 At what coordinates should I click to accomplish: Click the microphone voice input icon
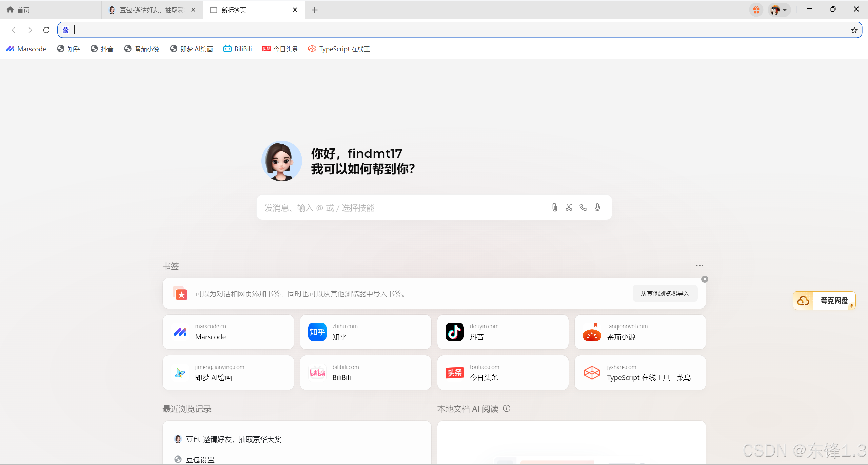click(597, 207)
